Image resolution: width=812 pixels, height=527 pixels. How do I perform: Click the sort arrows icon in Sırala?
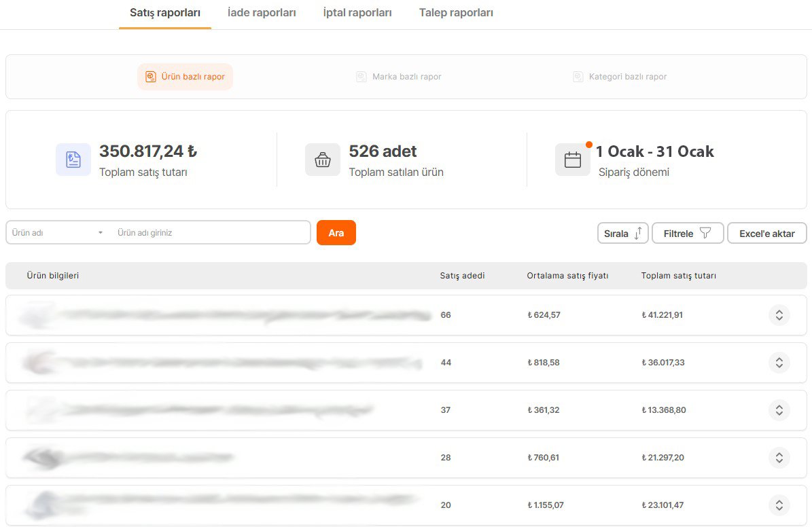(x=637, y=234)
